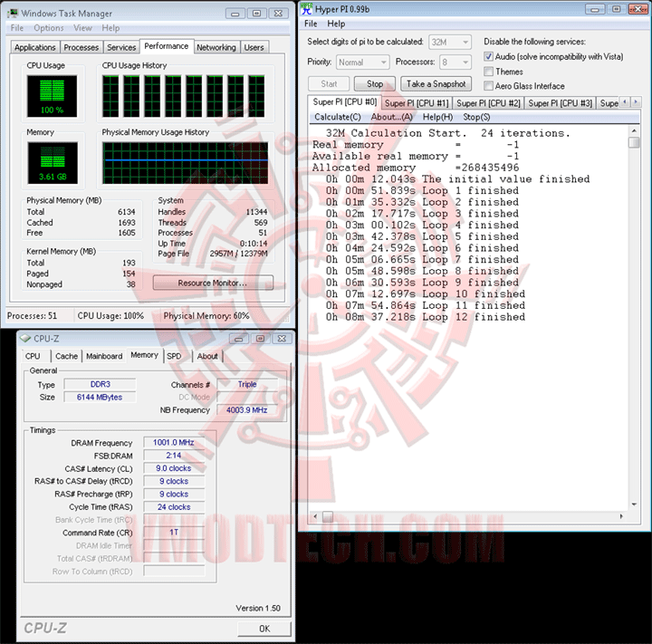Click Take a Snapshot button
The image size is (652, 644).
[436, 84]
